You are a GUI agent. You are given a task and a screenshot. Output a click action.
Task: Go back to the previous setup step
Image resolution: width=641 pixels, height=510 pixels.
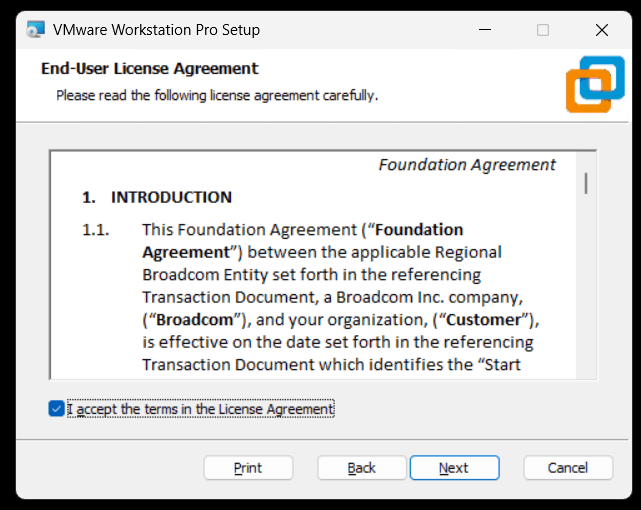click(x=361, y=468)
